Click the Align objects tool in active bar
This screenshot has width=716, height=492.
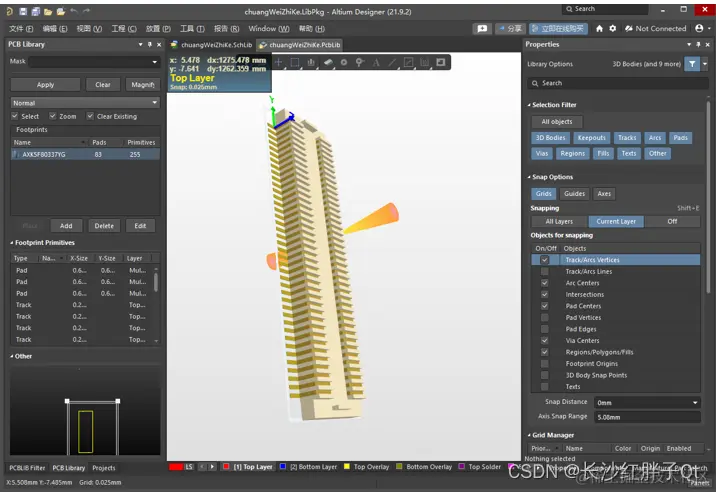(311, 62)
